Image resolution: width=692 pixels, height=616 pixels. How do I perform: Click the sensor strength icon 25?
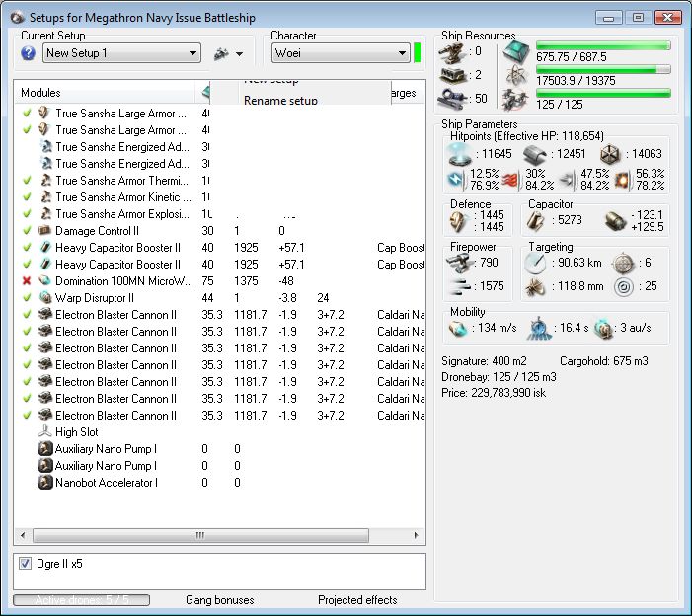624,287
